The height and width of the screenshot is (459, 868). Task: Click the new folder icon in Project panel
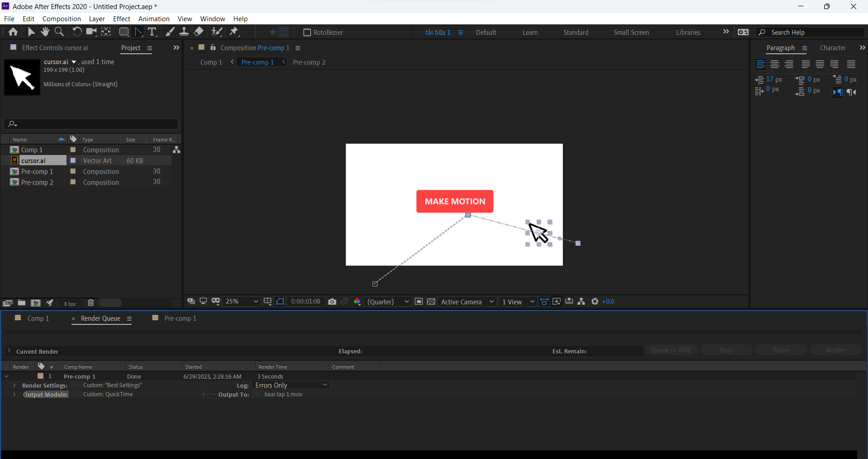tap(21, 303)
